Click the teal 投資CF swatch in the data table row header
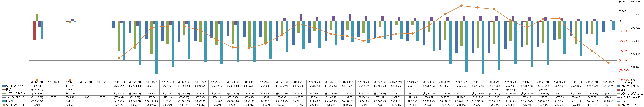This screenshot has height=107, width=644. coord(4,101)
